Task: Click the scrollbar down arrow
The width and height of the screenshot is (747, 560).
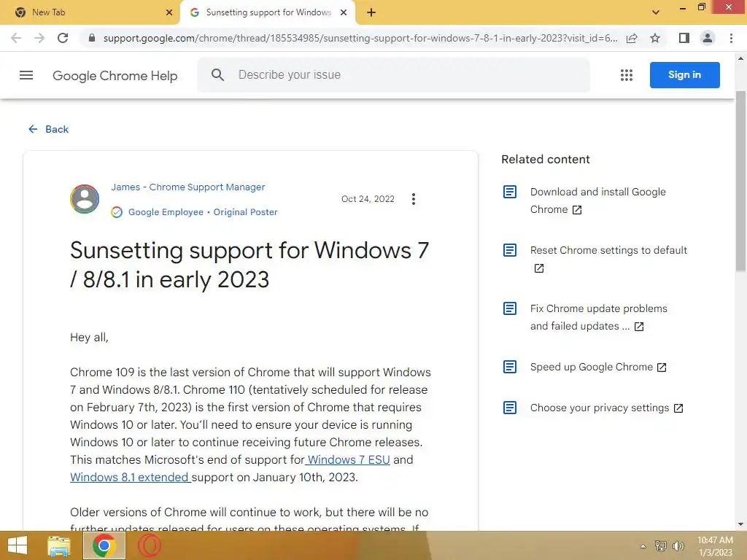Action: pos(740,524)
